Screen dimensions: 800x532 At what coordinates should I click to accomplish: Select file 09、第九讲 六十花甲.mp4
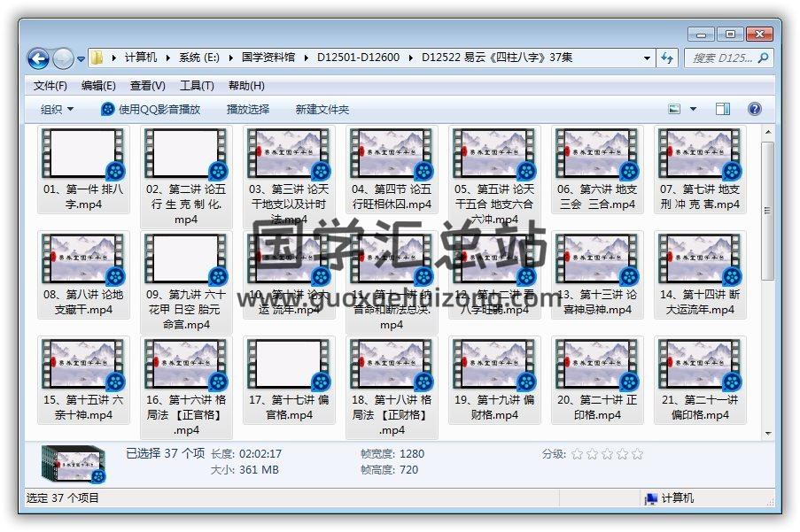point(186,282)
